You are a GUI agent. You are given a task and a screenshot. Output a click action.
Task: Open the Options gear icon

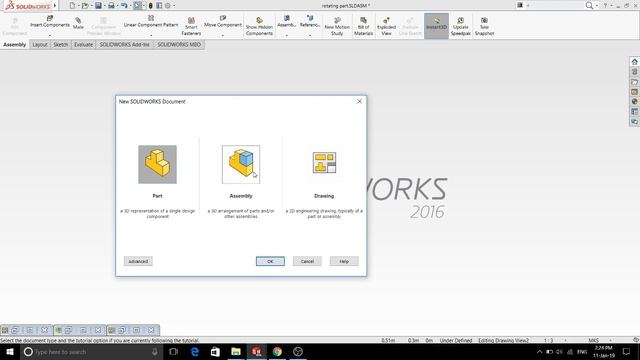click(x=168, y=6)
